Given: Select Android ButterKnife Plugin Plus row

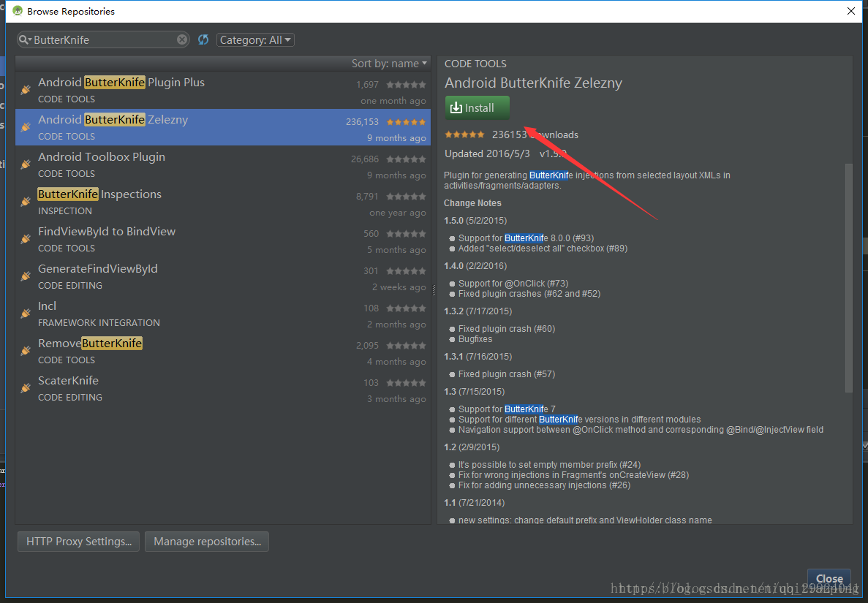Looking at the screenshot, I should coord(223,90).
